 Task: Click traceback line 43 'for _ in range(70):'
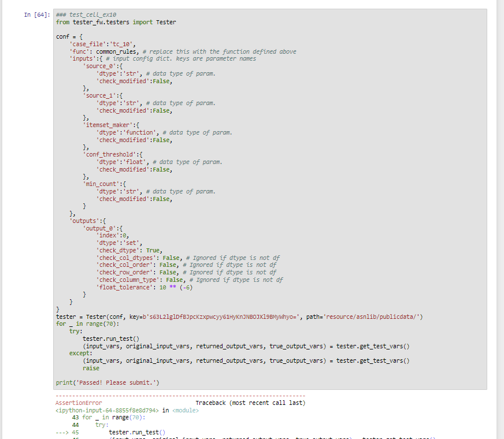109,418
